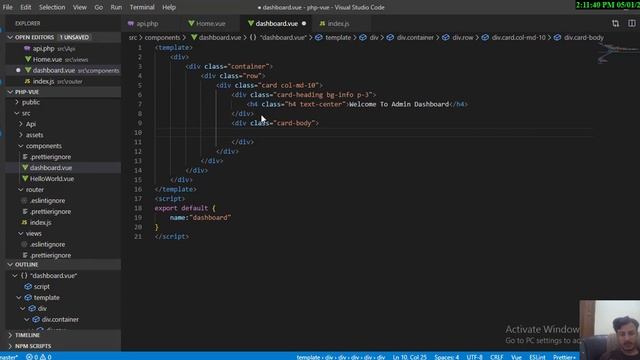
Task: Switch to the index.js tab
Action: click(338, 24)
